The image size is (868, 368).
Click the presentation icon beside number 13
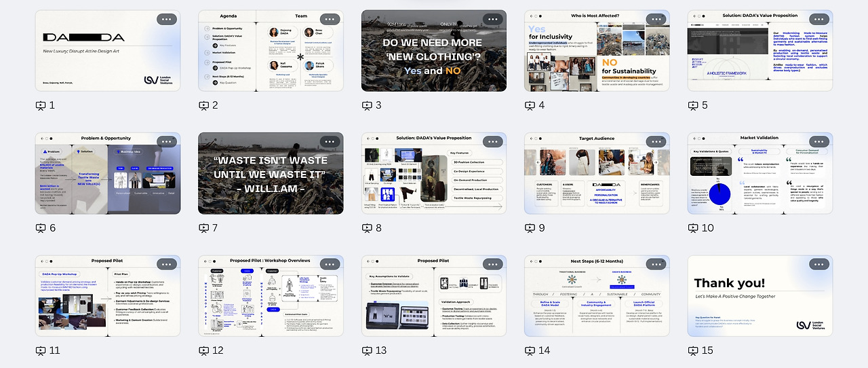[x=367, y=351]
